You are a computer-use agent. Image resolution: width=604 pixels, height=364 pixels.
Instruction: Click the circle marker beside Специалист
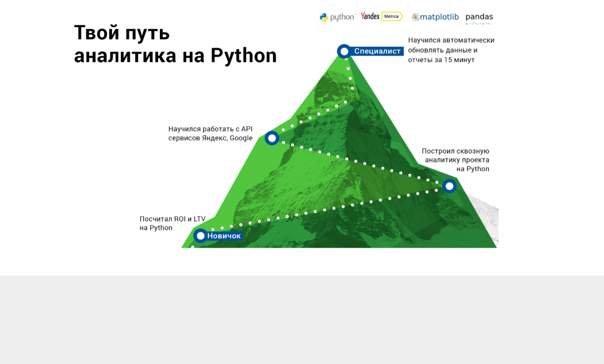point(344,51)
